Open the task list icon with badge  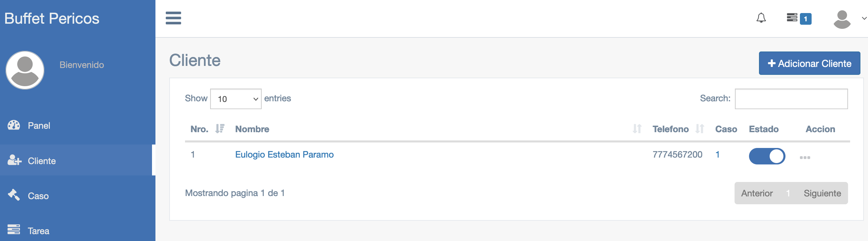[x=792, y=18]
